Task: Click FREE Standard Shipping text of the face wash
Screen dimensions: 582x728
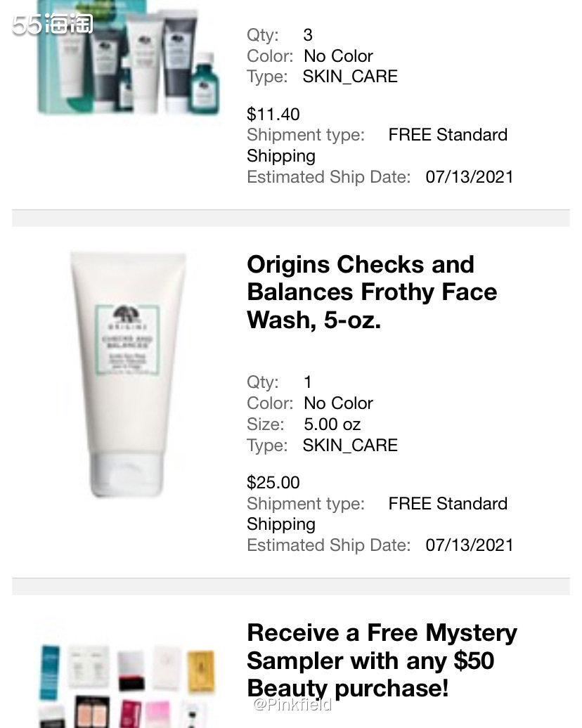Action: point(377,514)
